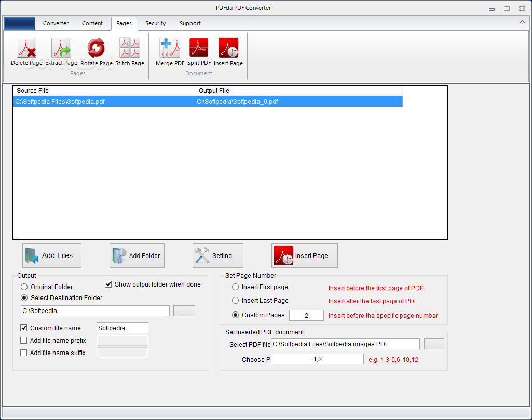The width and height of the screenshot is (532, 420).
Task: Maximize the PDFdu PDF Converter window
Action: (507, 8)
